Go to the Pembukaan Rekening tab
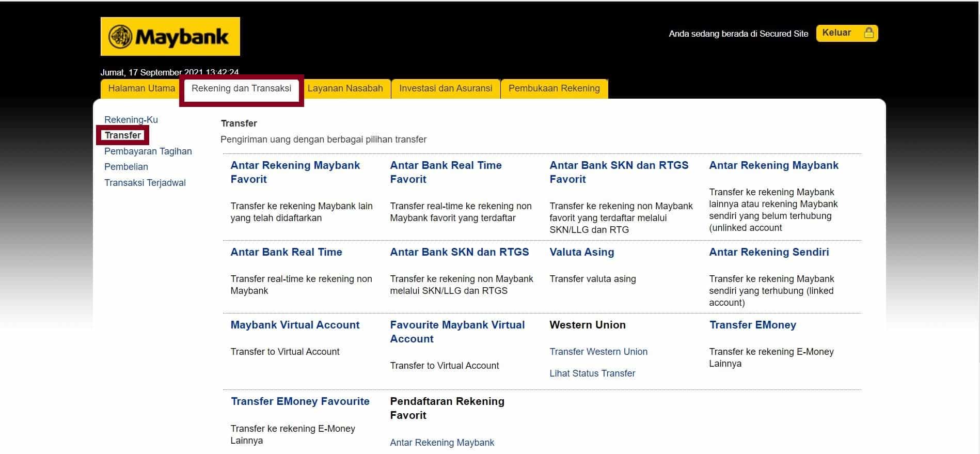The height and width of the screenshot is (454, 980). (554, 88)
